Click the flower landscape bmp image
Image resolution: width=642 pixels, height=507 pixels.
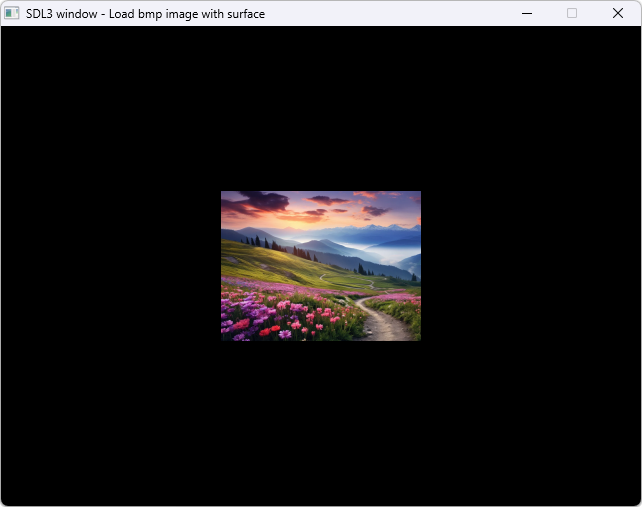(321, 266)
